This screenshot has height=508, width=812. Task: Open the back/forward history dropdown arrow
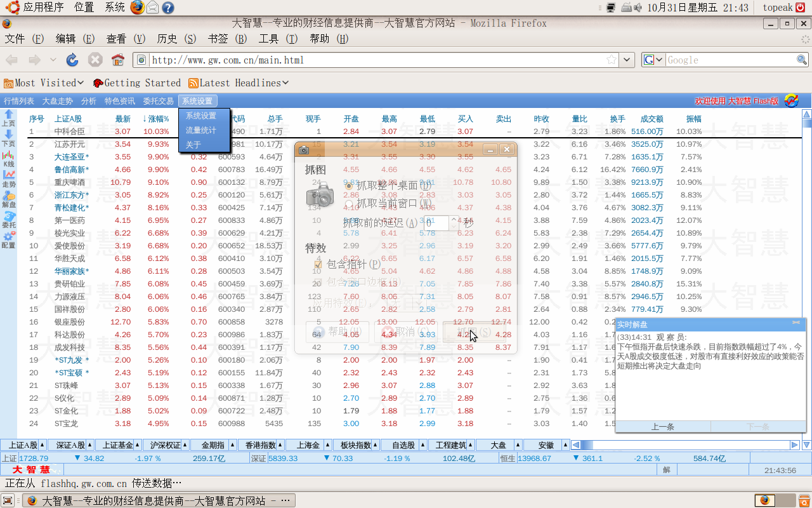(53, 60)
